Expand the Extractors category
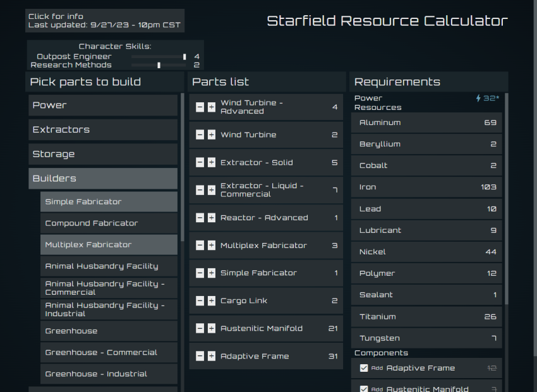Viewport: 537px width, 392px height. pos(102,129)
